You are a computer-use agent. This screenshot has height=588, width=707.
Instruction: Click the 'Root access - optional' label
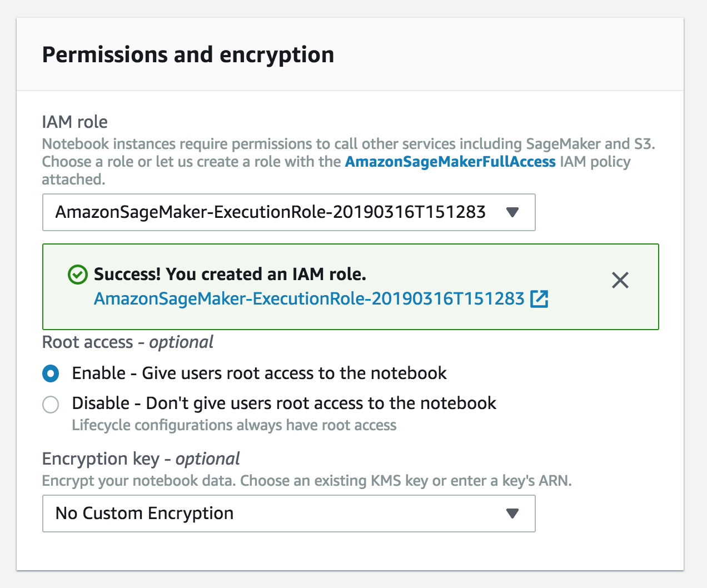click(128, 342)
